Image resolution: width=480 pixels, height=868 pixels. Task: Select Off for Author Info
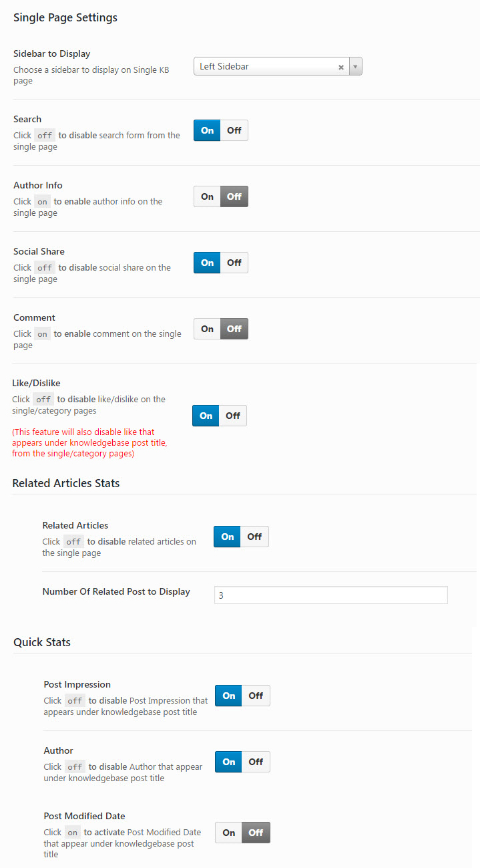click(x=234, y=196)
